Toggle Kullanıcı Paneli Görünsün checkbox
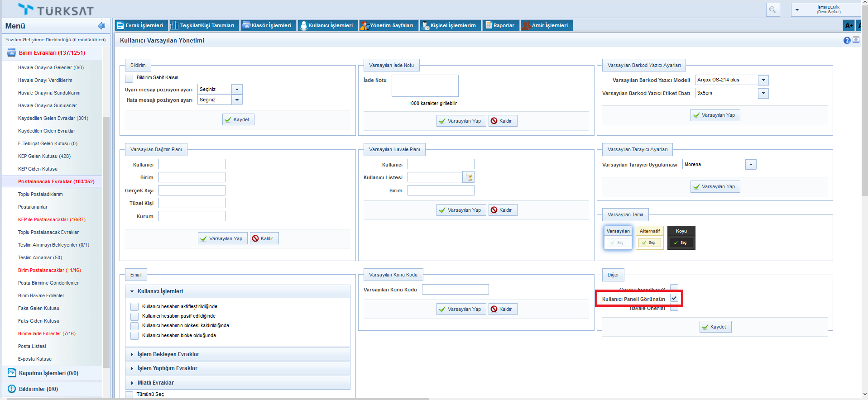Screen dimensions: 868x400 (674, 298)
